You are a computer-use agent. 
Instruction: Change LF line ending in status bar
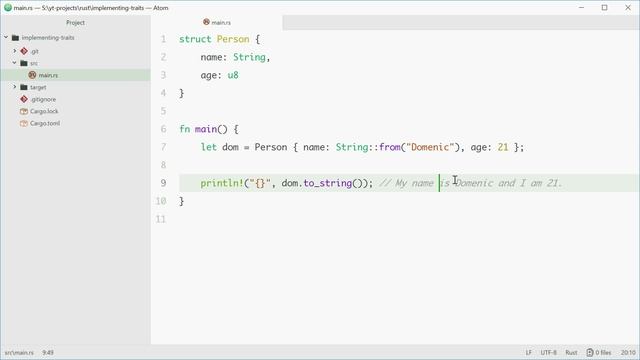(x=529, y=352)
